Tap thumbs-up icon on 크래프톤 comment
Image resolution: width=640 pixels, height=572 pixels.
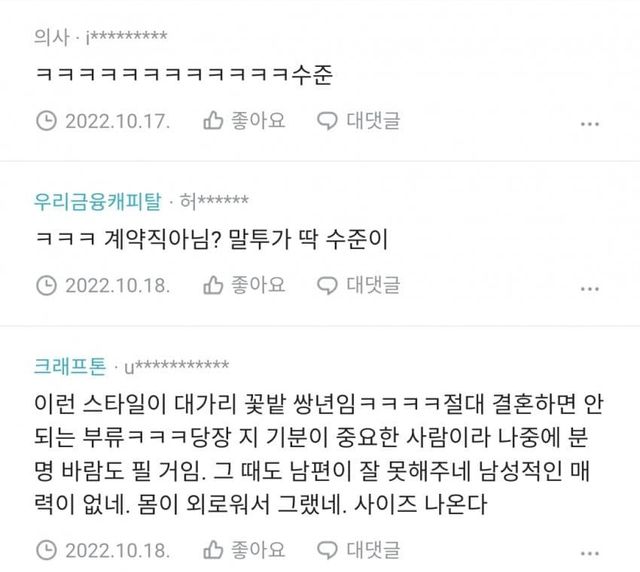(x=213, y=550)
